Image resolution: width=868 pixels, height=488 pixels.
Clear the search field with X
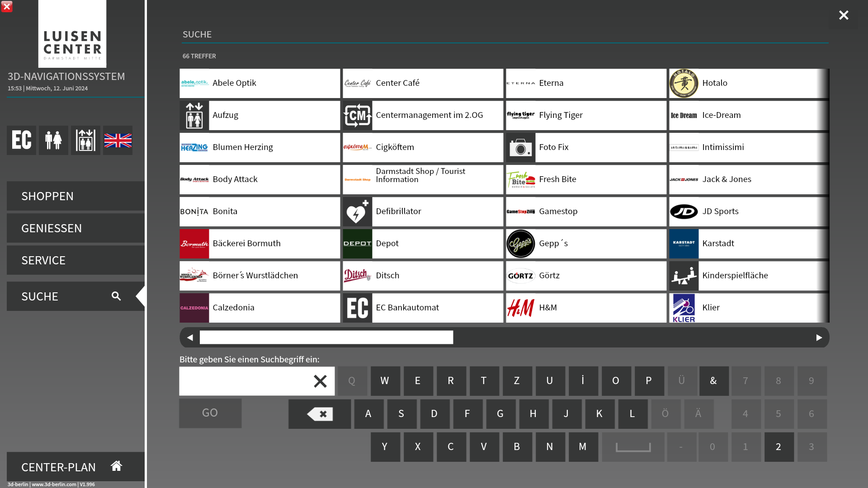click(320, 381)
